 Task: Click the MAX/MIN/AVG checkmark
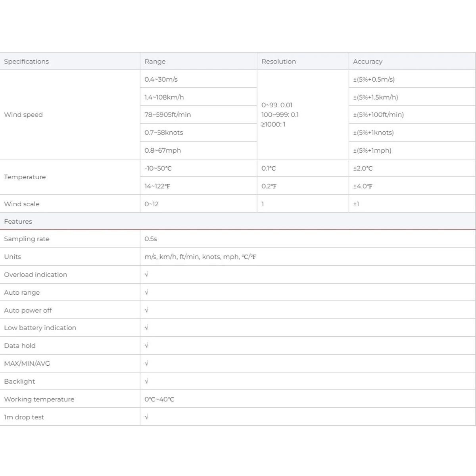(146, 363)
